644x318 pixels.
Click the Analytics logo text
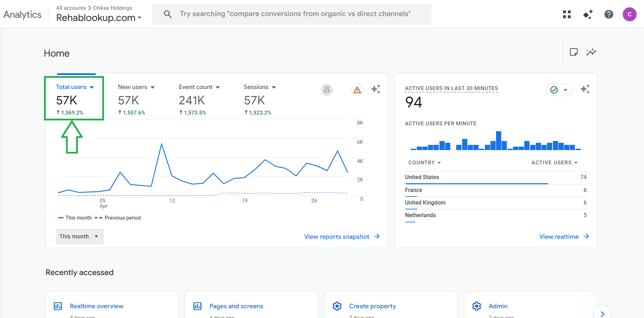[22, 15]
